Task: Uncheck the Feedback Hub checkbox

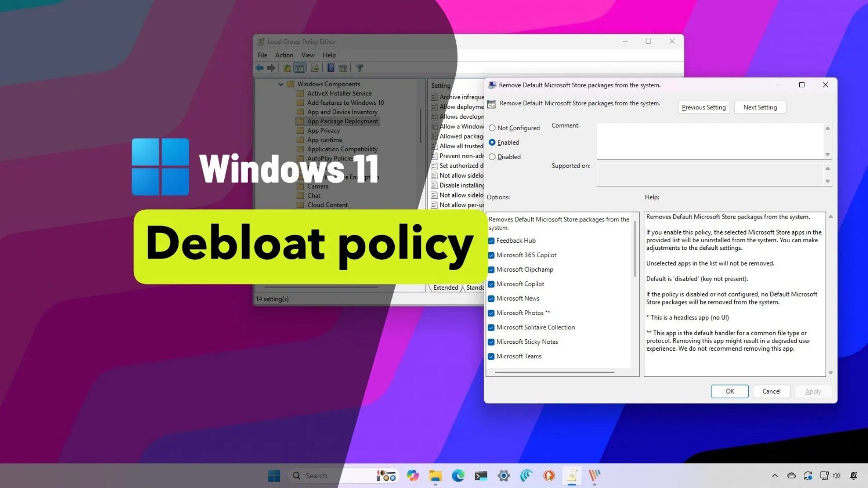Action: (491, 241)
